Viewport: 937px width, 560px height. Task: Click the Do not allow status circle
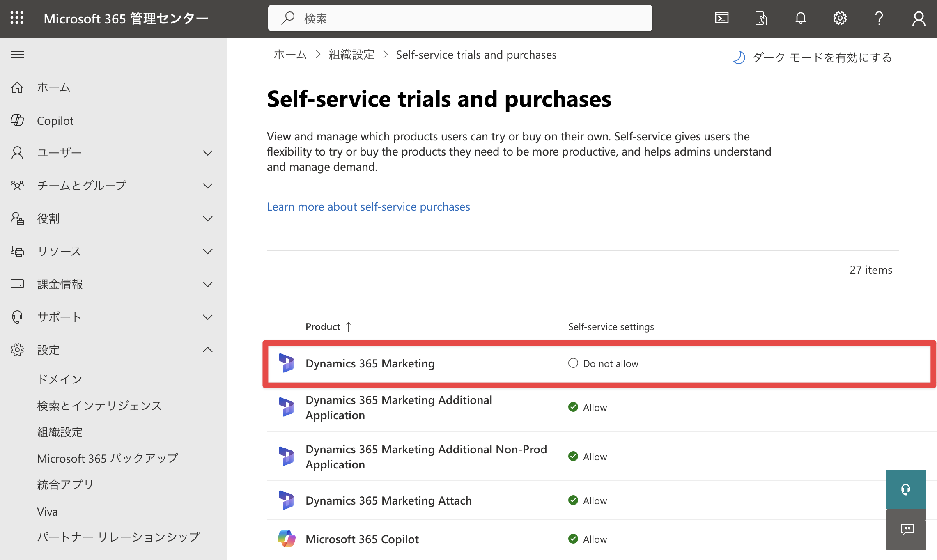(x=573, y=363)
